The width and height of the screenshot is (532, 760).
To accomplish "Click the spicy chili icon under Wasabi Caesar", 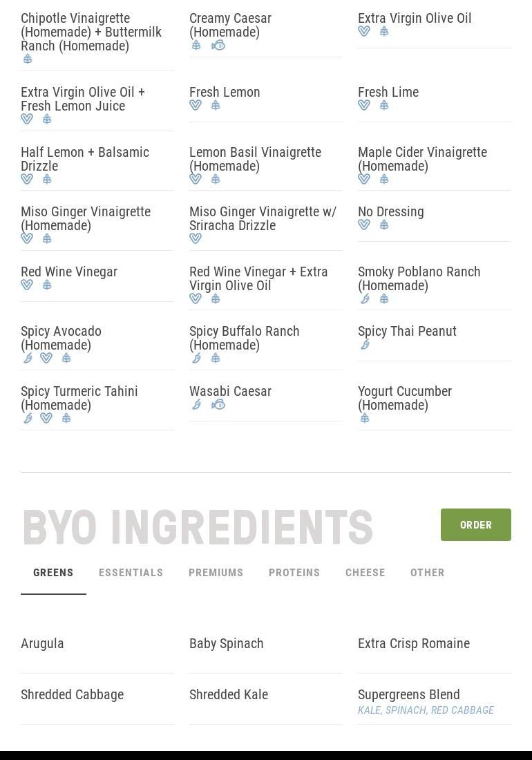I will click(196, 405).
